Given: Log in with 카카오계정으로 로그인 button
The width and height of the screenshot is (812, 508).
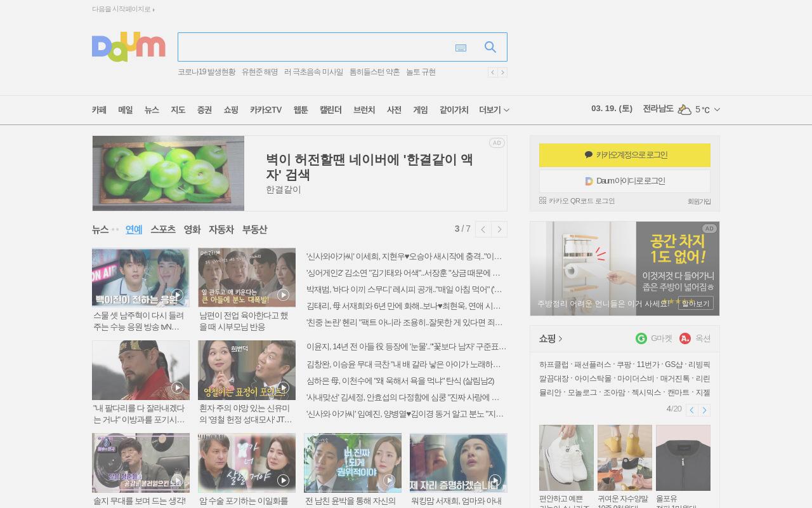Looking at the screenshot, I should (x=625, y=155).
